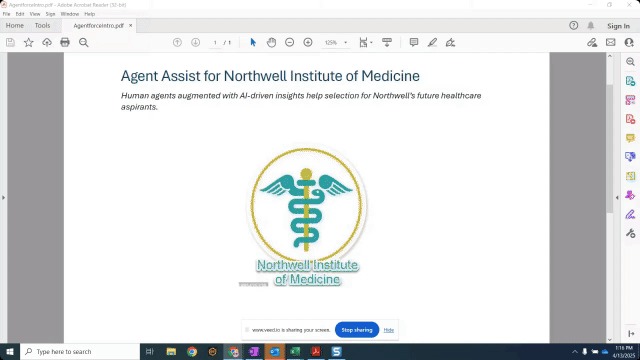Screen dimensions: 640x360
Task: Open the right pane search magnifier tool
Action: (630, 62)
